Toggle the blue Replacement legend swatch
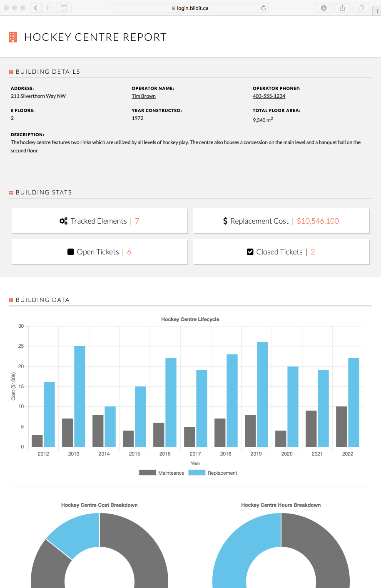Image resolution: width=381 pixels, height=588 pixels. pyautogui.click(x=197, y=473)
